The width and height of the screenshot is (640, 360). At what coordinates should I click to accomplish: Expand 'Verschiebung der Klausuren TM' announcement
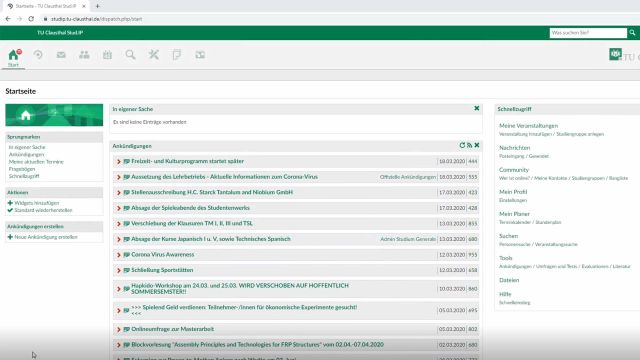coord(119,224)
